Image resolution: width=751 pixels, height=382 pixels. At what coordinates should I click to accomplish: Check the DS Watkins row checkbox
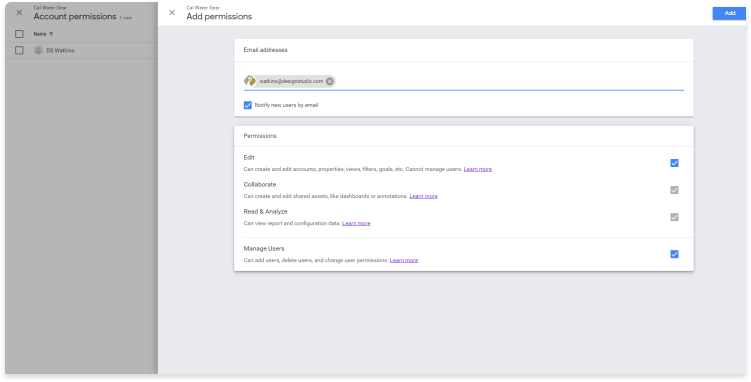click(x=19, y=50)
